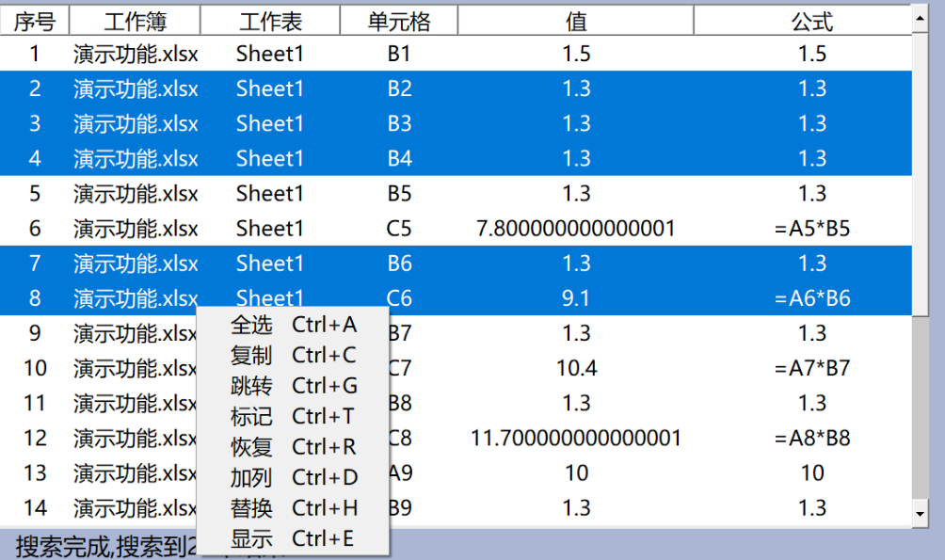Image resolution: width=945 pixels, height=560 pixels.
Task: Click the 工作簿 column header
Action: click(135, 21)
